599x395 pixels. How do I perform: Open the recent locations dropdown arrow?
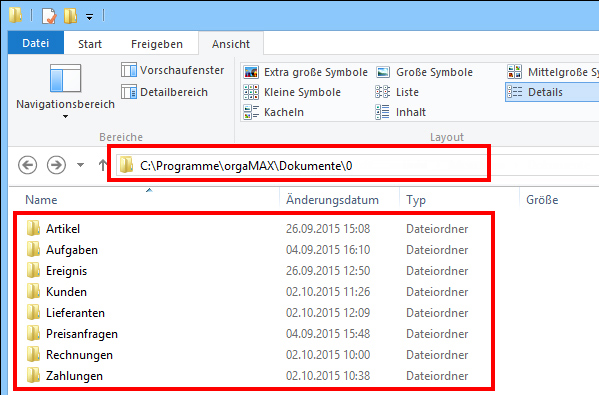pos(80,165)
